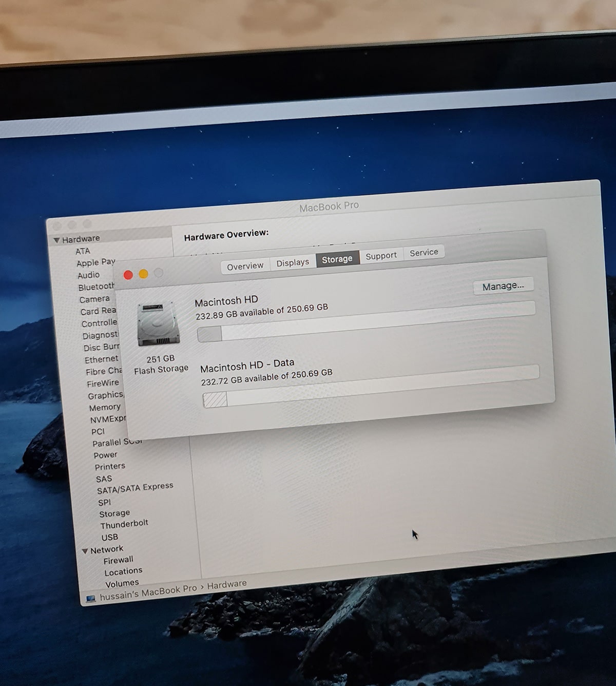Select NVMExpress in the sidebar

108,420
